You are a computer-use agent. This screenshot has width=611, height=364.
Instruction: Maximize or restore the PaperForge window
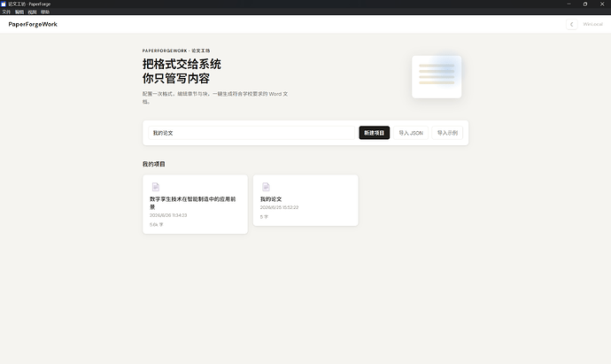coord(585,4)
